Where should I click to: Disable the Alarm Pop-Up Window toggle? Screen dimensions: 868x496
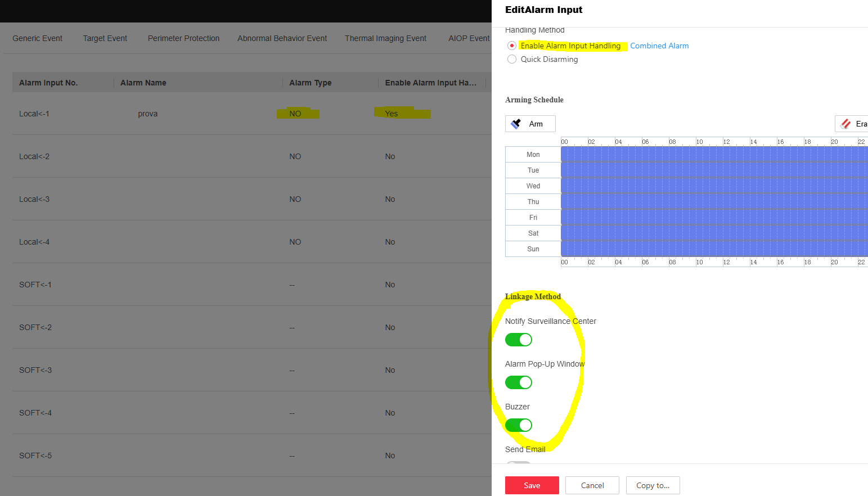tap(518, 382)
